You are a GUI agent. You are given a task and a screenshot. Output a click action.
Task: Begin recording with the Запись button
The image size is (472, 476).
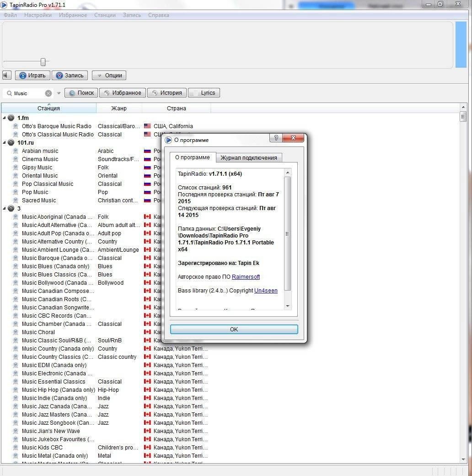click(70, 75)
